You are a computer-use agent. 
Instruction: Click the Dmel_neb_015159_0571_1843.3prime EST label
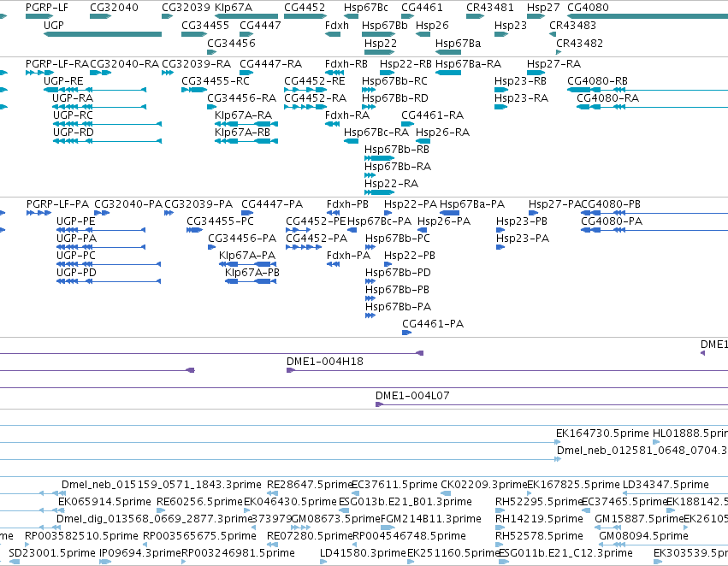pyautogui.click(x=162, y=485)
